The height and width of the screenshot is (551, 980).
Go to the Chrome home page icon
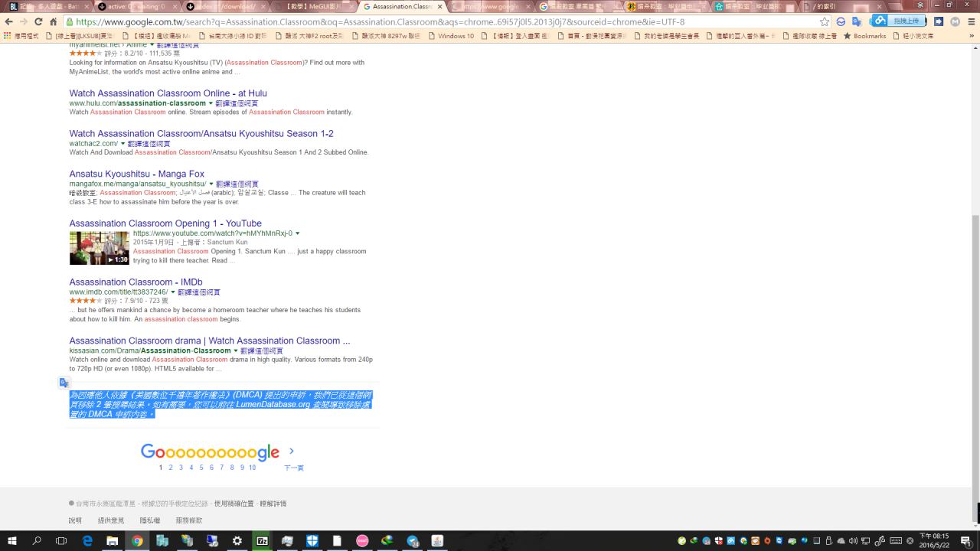(55, 21)
